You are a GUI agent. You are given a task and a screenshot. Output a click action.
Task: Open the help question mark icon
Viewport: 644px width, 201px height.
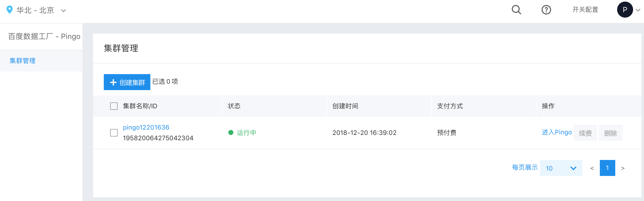546,10
